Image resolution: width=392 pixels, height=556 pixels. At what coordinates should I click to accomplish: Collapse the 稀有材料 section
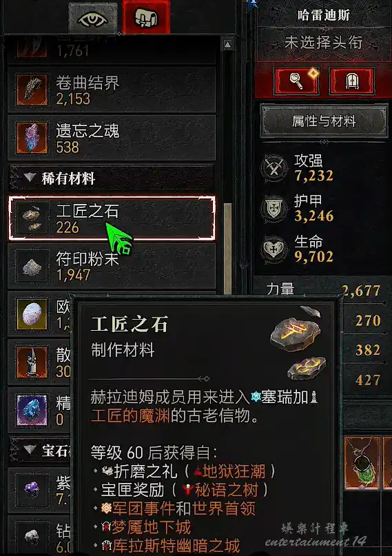point(30,177)
